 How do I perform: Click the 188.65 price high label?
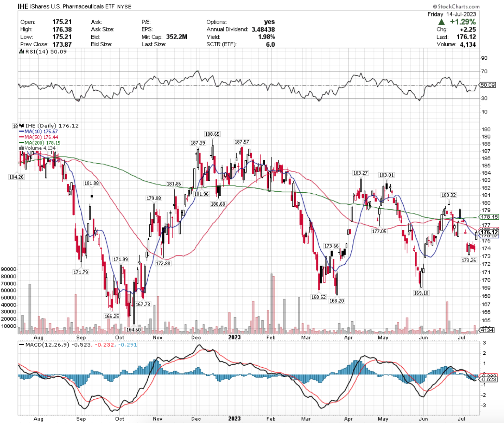point(212,134)
